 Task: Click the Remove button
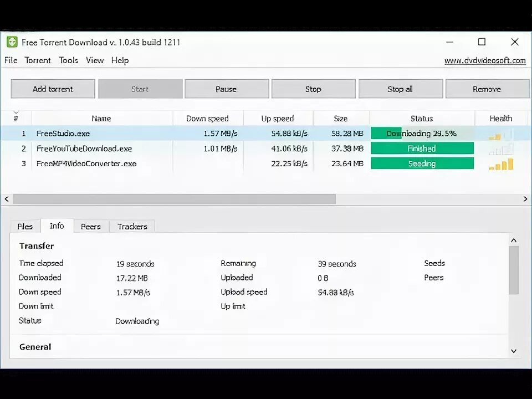coord(487,89)
